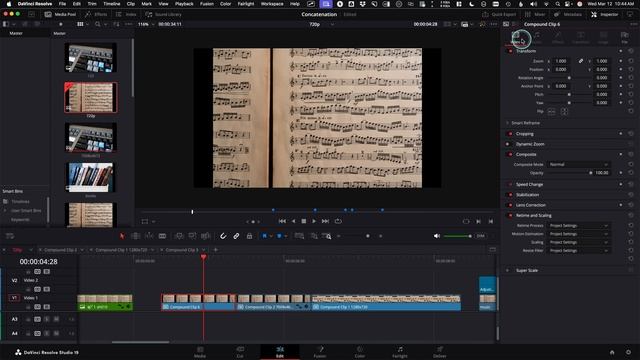
Task: Toggle timeline Snapping magnet icon
Action: click(x=223, y=236)
